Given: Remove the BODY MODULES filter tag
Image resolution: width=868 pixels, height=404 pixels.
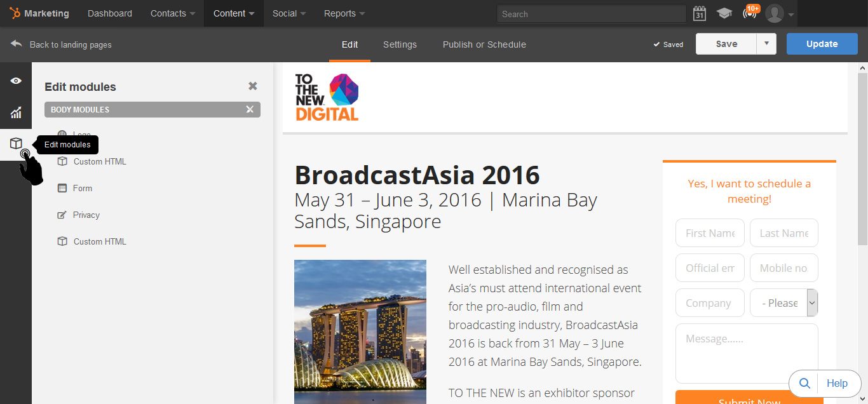Looking at the screenshot, I should pos(250,110).
